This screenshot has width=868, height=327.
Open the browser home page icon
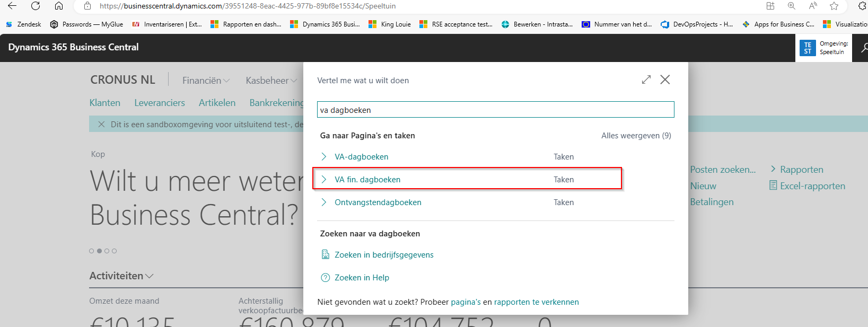tap(59, 6)
